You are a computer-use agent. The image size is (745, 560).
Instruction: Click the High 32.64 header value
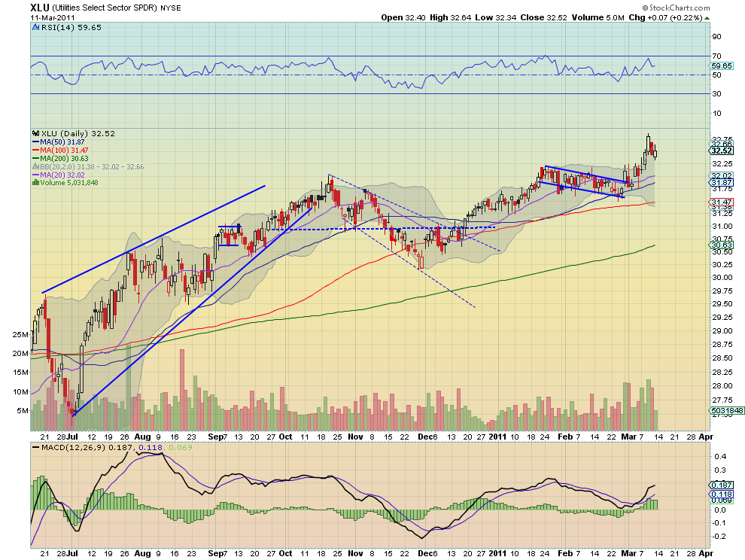click(451, 17)
